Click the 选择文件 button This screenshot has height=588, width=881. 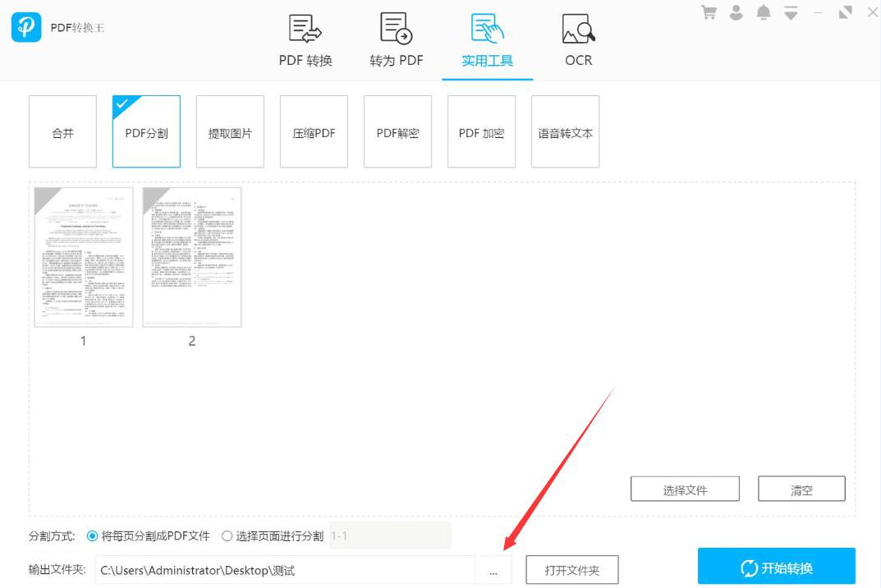685,489
